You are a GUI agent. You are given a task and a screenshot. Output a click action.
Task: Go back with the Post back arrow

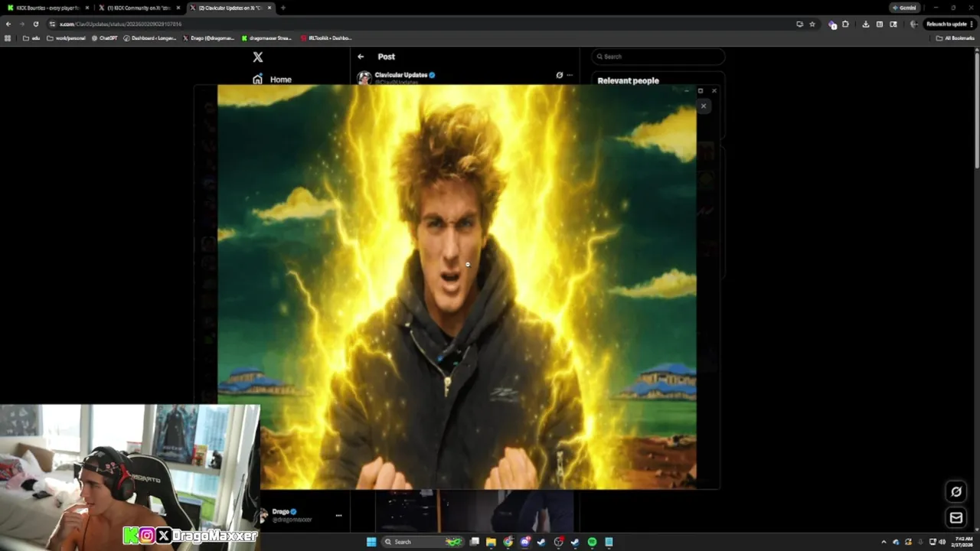[x=361, y=57]
